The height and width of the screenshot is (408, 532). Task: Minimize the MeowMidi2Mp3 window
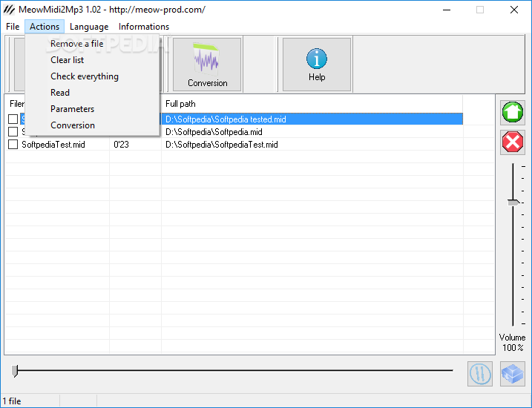447,10
